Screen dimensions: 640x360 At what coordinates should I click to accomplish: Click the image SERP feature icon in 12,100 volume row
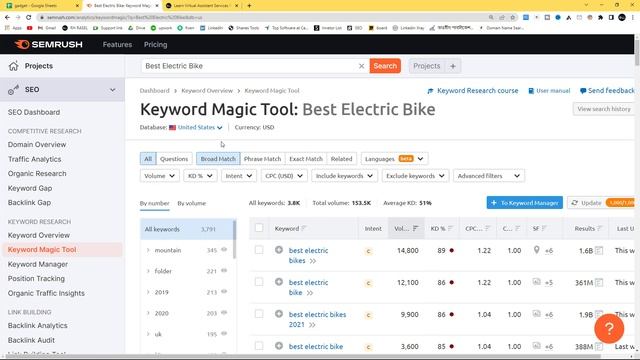pyautogui.click(x=537, y=282)
